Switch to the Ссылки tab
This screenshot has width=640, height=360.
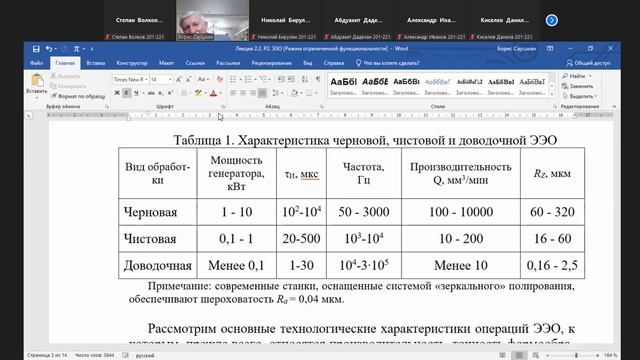pyautogui.click(x=195, y=63)
